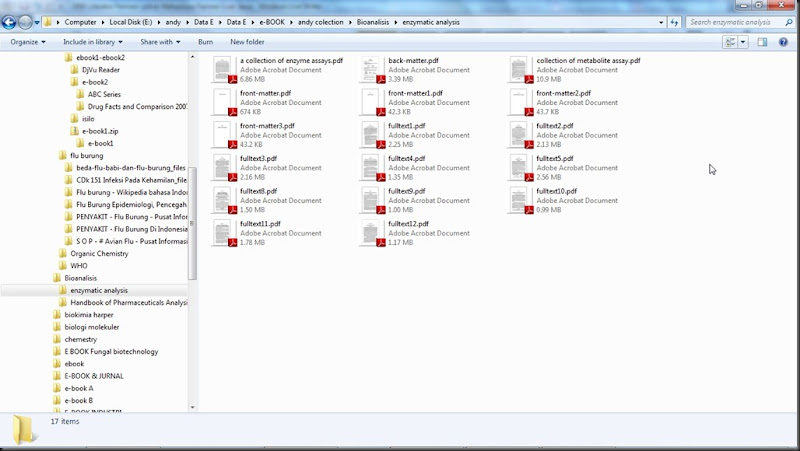
Task: Click Computer in the address breadcrumb
Action: click(80, 22)
